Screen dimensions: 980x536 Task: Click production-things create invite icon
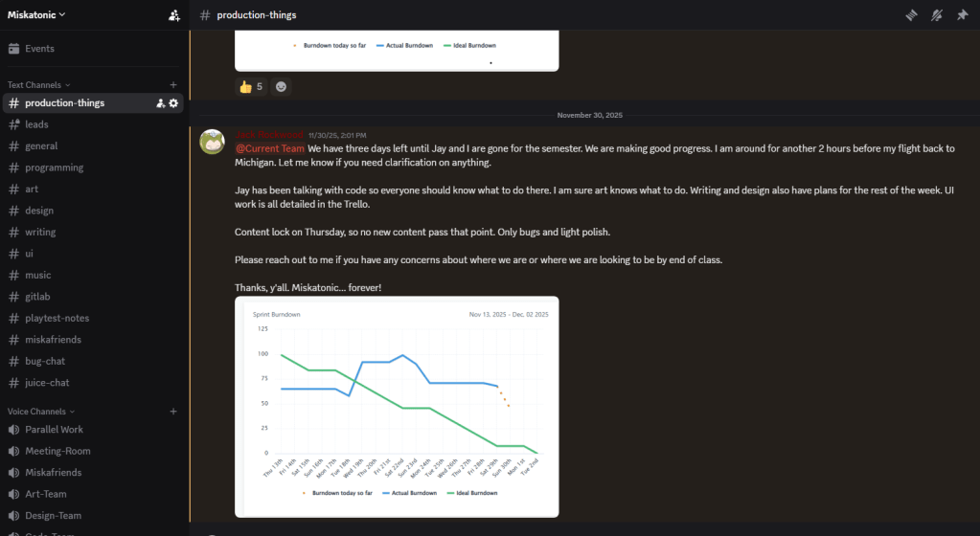(x=160, y=103)
